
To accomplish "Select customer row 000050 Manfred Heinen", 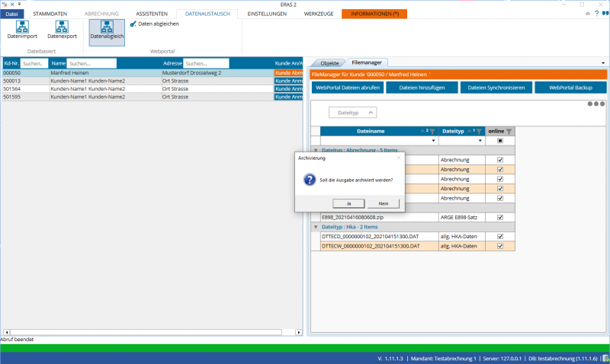I will tap(152, 72).
